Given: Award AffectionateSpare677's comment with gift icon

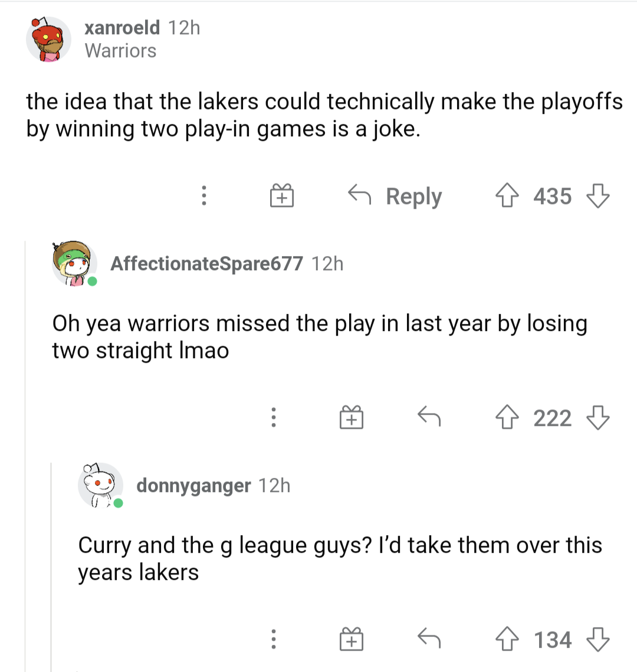Looking at the screenshot, I should (351, 418).
